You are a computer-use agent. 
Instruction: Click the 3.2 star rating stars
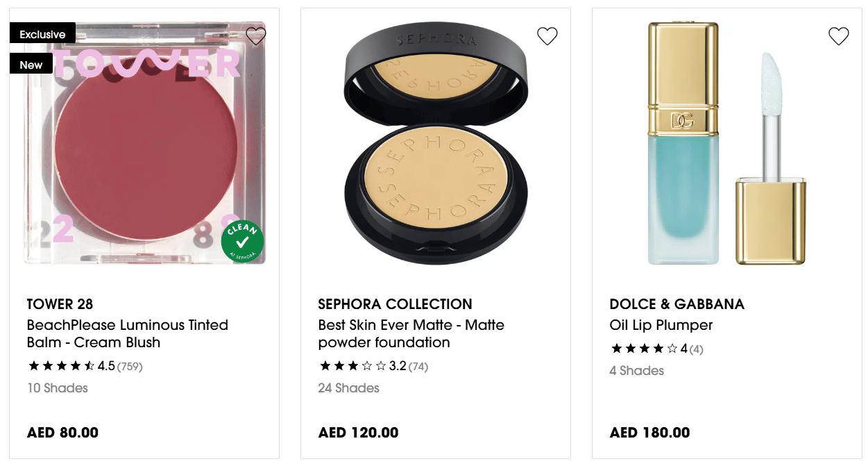(352, 366)
